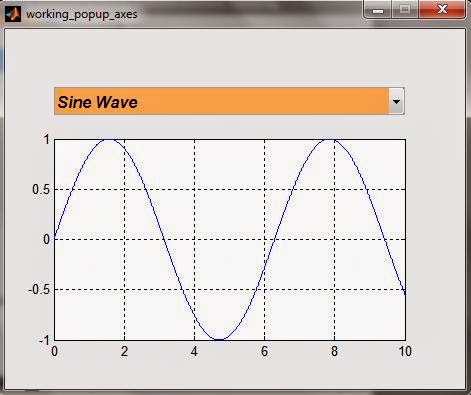Maximize the working_popup_axes window
This screenshot has width=471, height=395.
click(405, 9)
